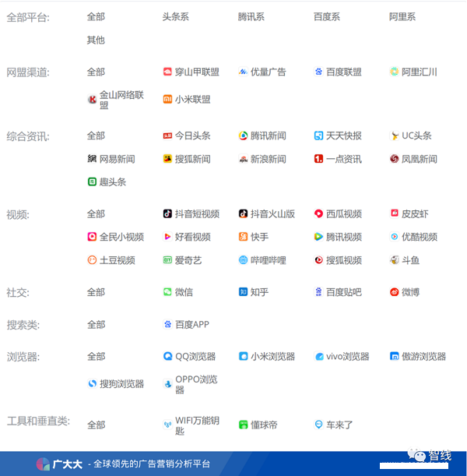Select the 车来了 icon
This screenshot has height=476, width=467.
point(318,425)
